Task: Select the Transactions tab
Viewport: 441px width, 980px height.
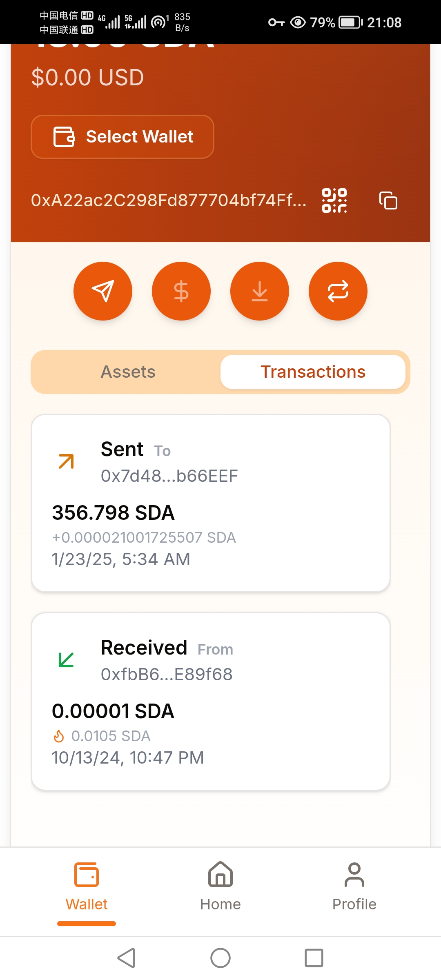Action: click(x=313, y=372)
